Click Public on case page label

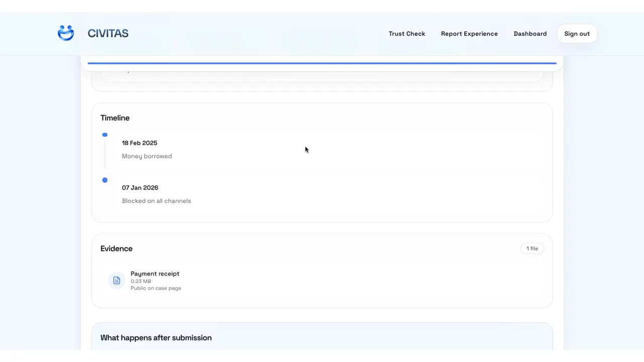click(156, 288)
